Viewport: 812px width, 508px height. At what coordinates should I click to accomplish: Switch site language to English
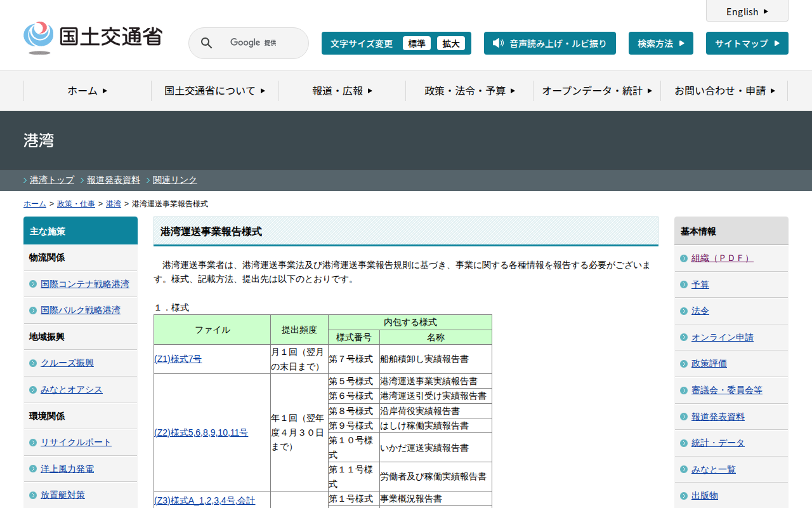tap(747, 11)
